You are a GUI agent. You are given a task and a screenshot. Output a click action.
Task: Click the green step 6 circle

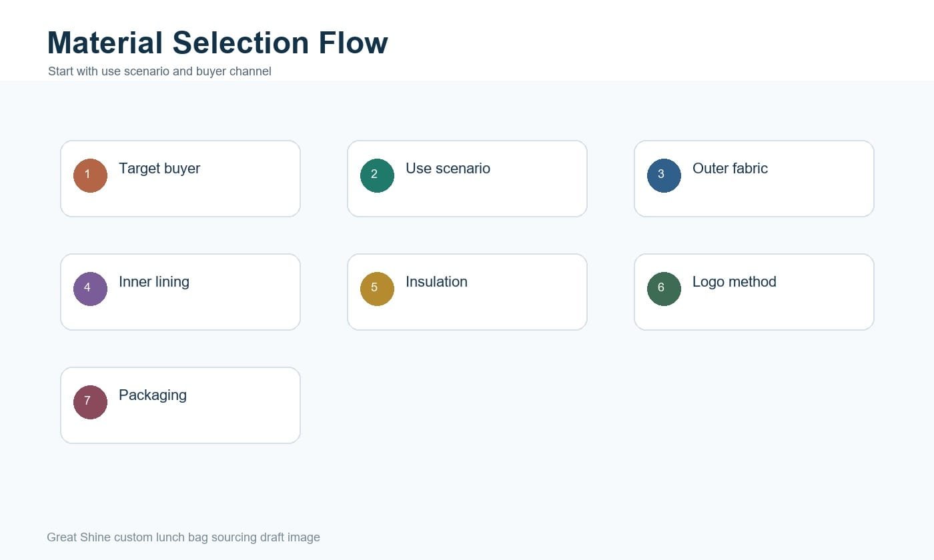664,289
